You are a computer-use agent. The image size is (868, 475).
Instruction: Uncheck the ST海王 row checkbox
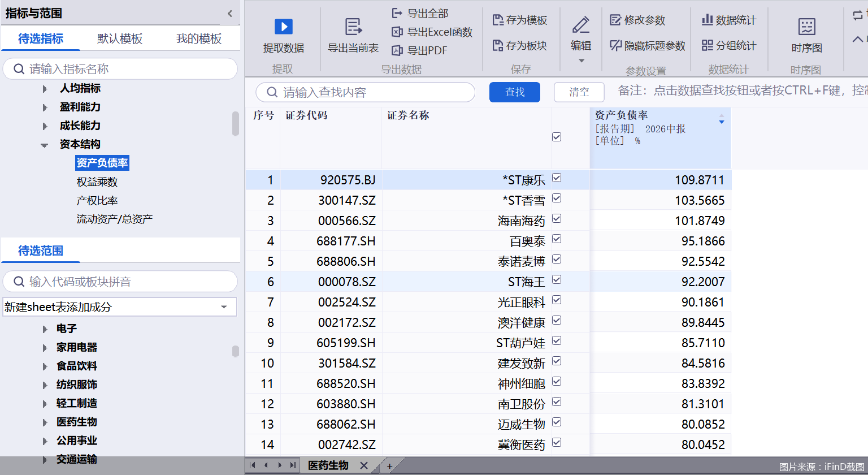[557, 279]
